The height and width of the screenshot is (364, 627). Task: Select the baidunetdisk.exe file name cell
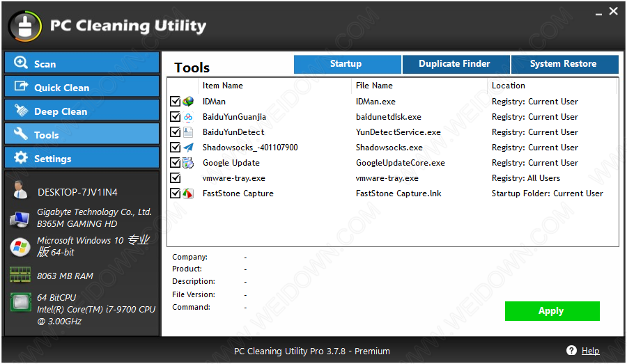(x=388, y=117)
